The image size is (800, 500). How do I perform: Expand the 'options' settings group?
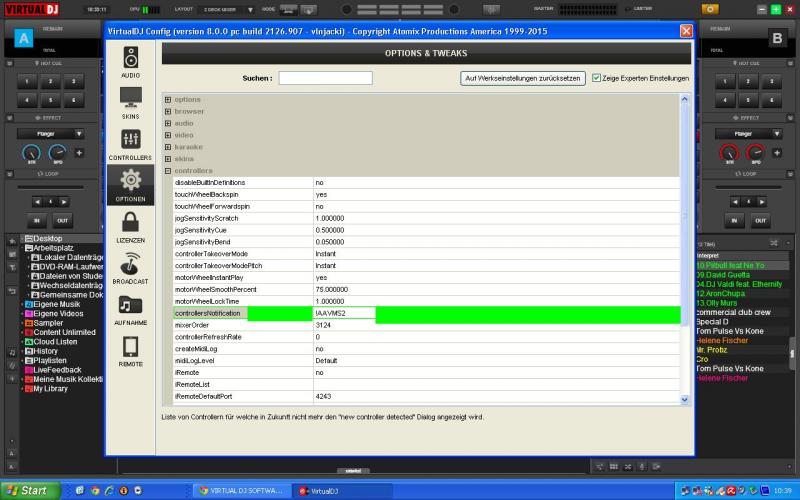coord(168,99)
